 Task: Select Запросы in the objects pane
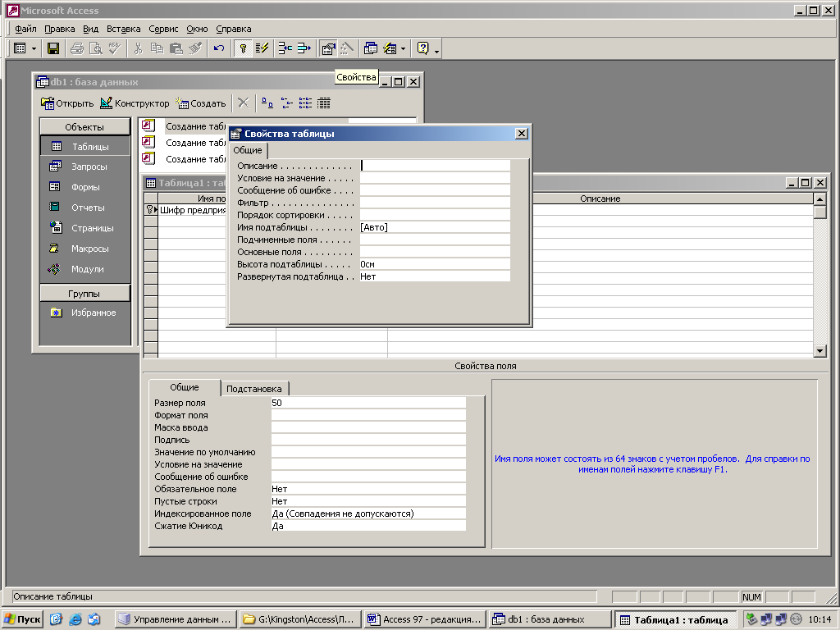(x=85, y=167)
